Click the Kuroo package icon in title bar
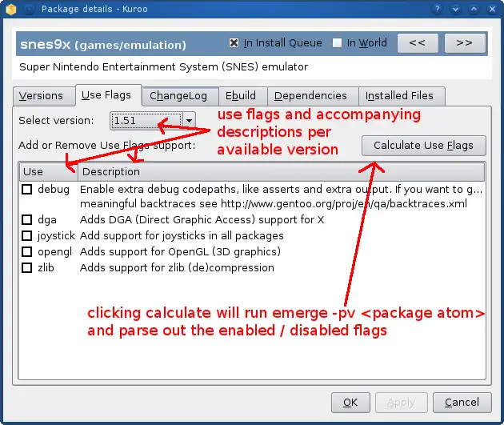This screenshot has width=504, height=425. click(11, 10)
